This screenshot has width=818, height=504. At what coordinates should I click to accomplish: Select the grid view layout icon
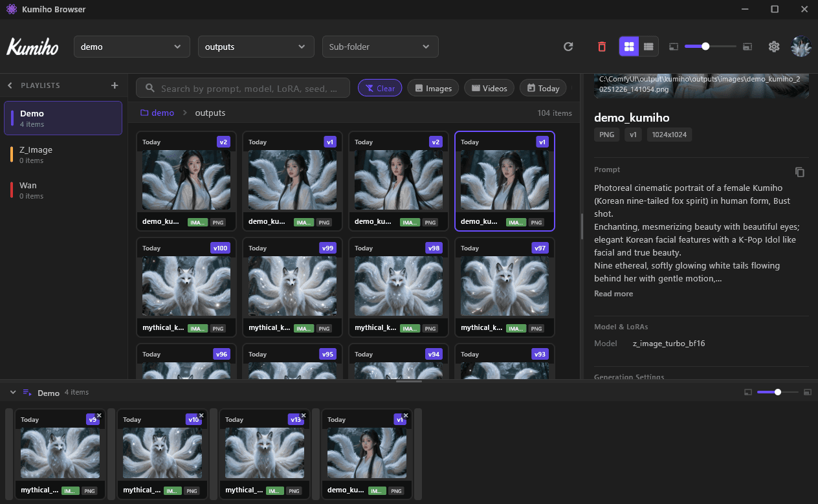coord(629,47)
